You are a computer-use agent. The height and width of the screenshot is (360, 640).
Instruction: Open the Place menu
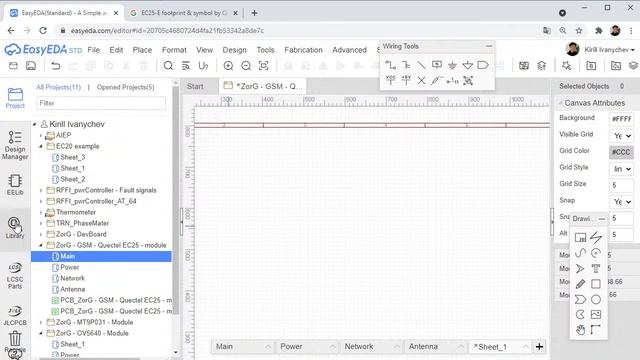(x=142, y=50)
